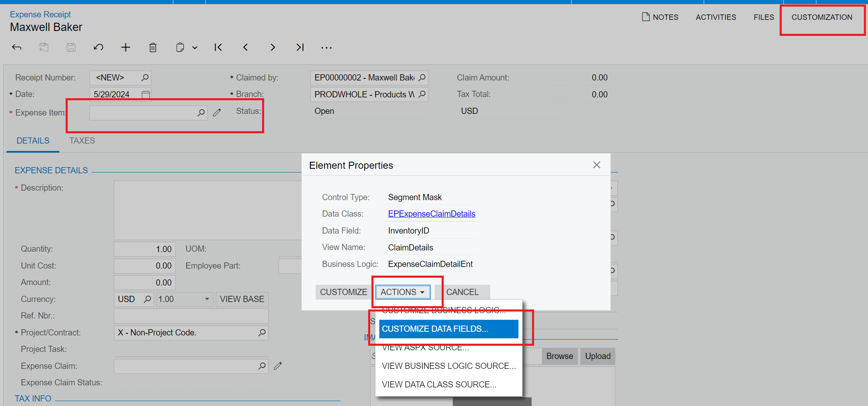The image size is (868, 406).
Task: Click into the Ref. Nbr. input field
Action: [191, 316]
